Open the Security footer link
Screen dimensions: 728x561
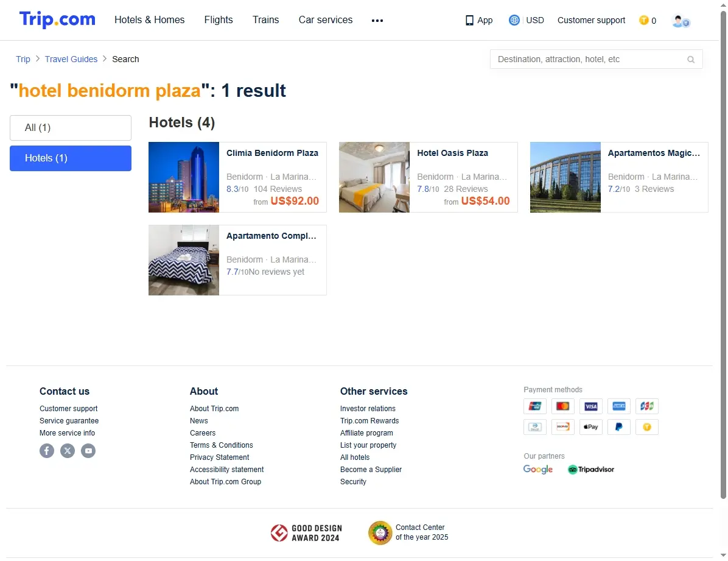[x=353, y=482]
